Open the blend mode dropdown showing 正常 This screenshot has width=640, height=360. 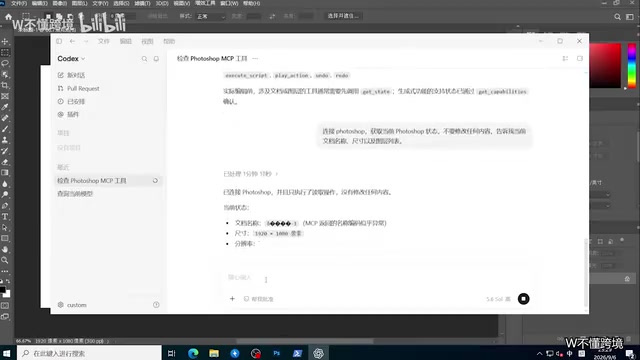[211, 16]
